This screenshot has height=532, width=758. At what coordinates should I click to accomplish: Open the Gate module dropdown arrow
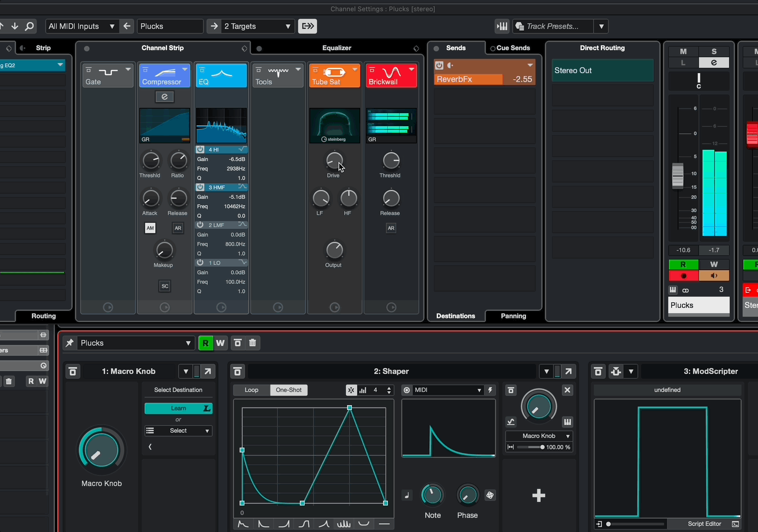pyautogui.click(x=128, y=70)
